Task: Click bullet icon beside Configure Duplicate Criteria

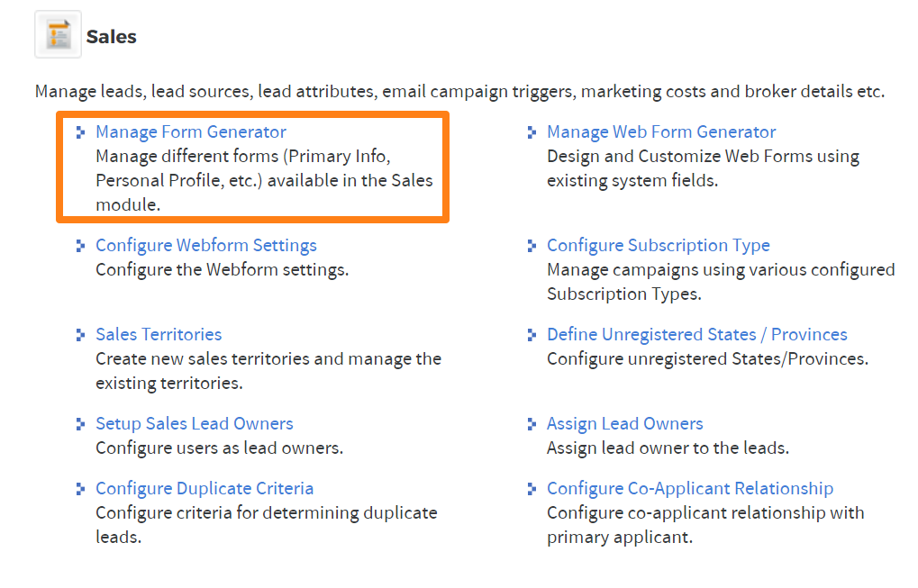Action: click(81, 489)
